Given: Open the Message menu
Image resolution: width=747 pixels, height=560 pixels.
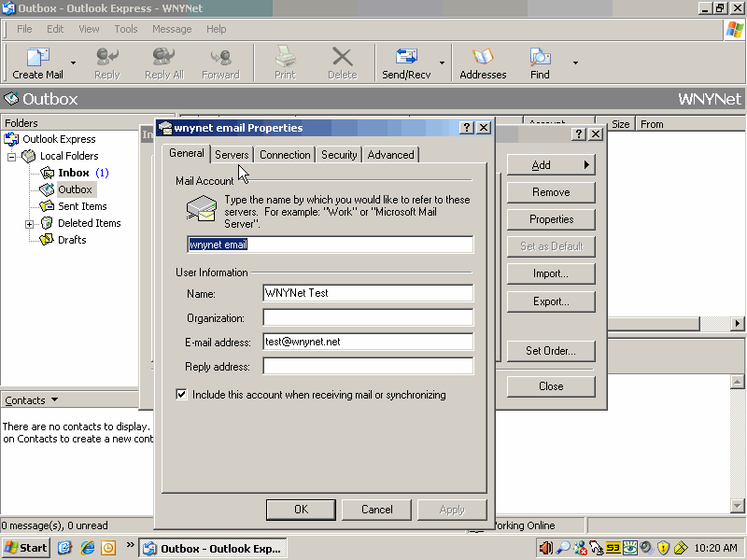Looking at the screenshot, I should [x=172, y=29].
